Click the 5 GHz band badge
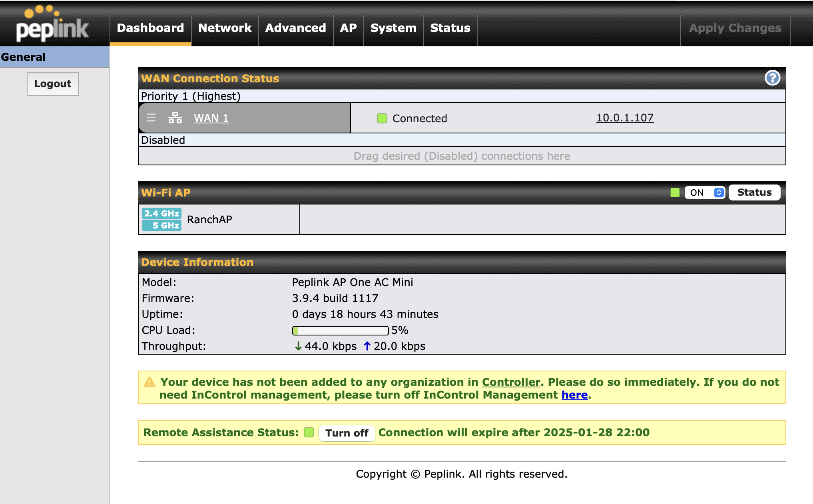 coord(161,225)
